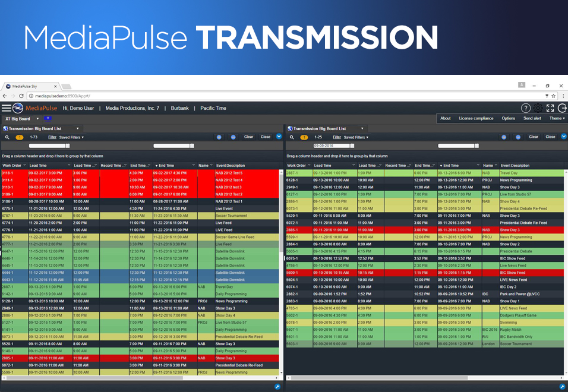Viewport: 568px width, 392px height.
Task: Go back with the browser back arrow
Action: click(5, 96)
